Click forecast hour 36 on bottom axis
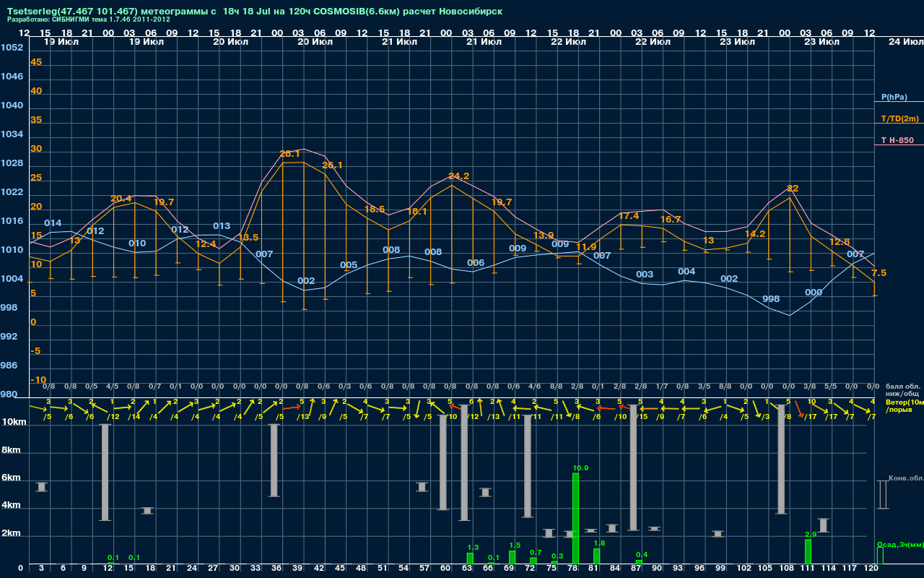 [276, 569]
